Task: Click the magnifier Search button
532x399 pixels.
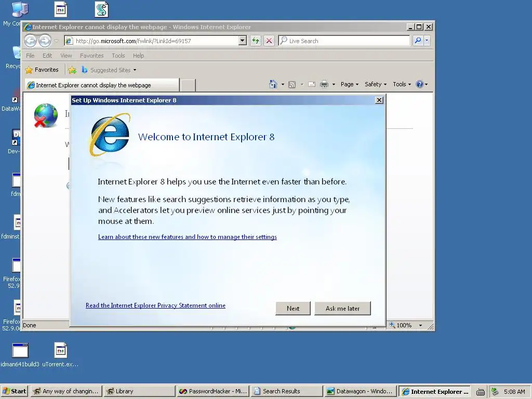Action: coord(418,41)
